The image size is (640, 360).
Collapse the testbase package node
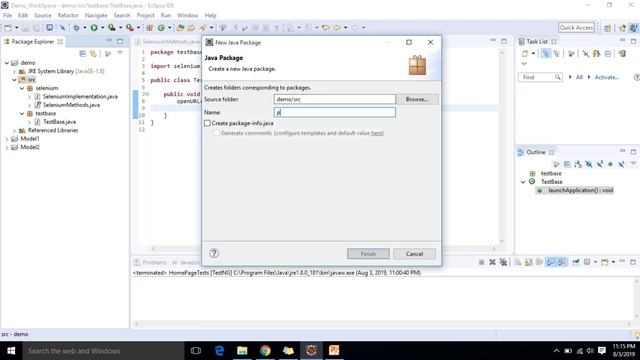click(x=22, y=113)
